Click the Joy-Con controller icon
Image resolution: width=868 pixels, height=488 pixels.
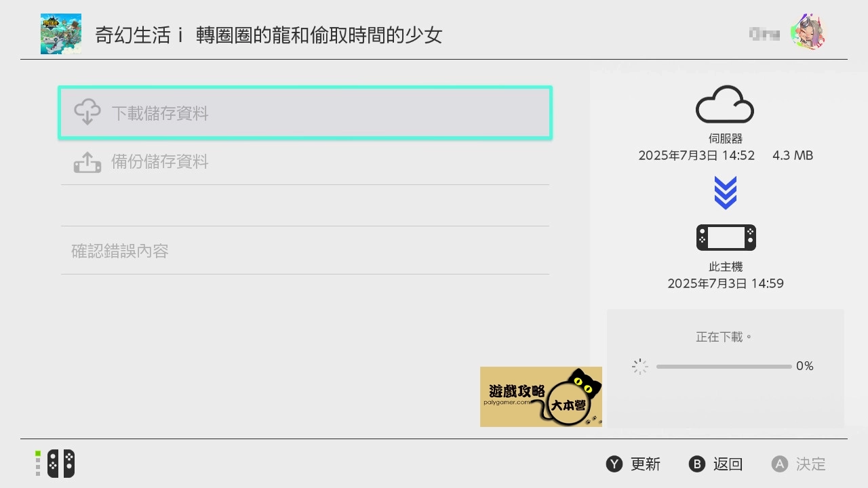tap(61, 464)
